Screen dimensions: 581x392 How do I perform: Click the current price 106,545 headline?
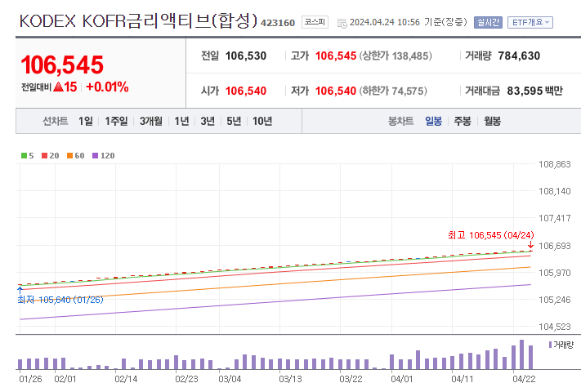(62, 65)
